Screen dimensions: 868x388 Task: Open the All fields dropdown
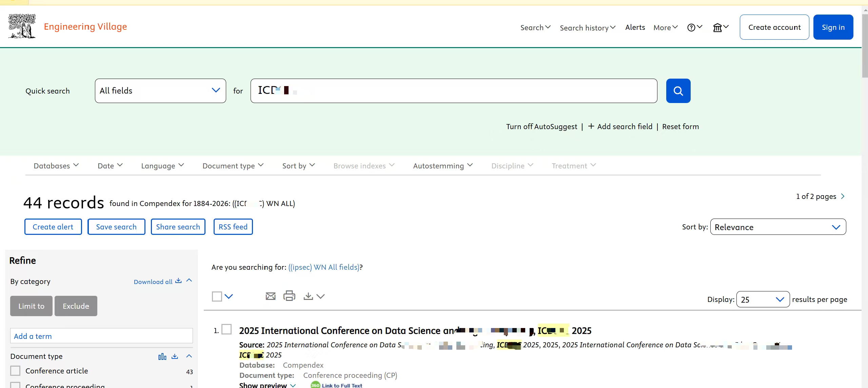[x=160, y=91]
